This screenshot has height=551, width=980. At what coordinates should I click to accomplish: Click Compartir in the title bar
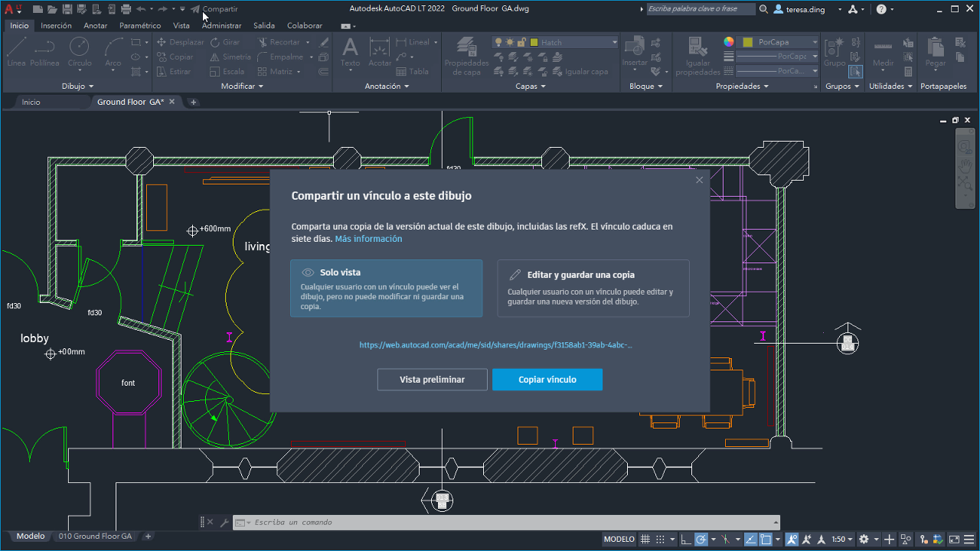pyautogui.click(x=214, y=9)
